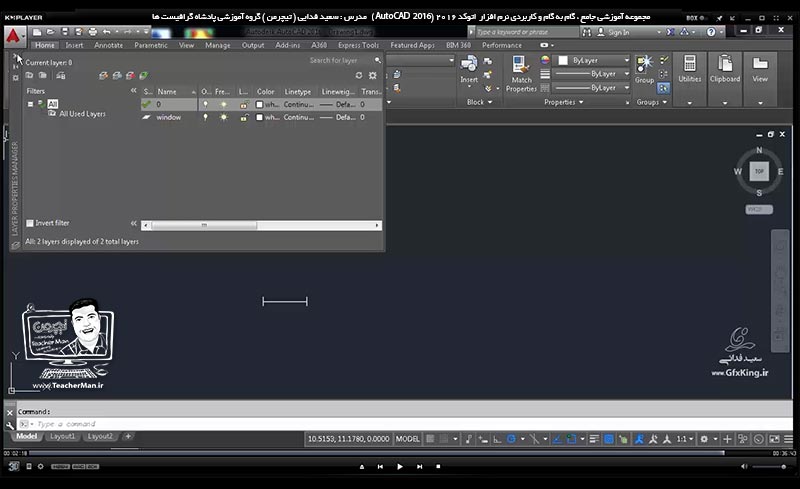Open the Express Tools ribbon tab
The width and height of the screenshot is (800, 489).
pos(358,45)
